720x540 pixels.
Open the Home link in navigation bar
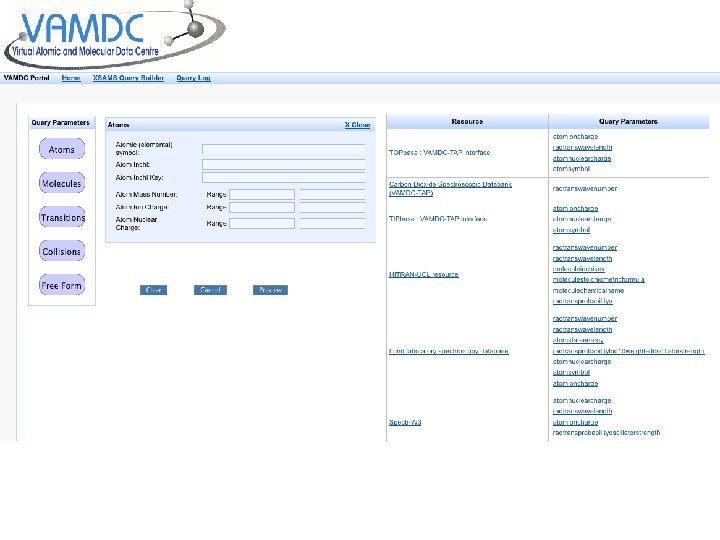(x=71, y=78)
